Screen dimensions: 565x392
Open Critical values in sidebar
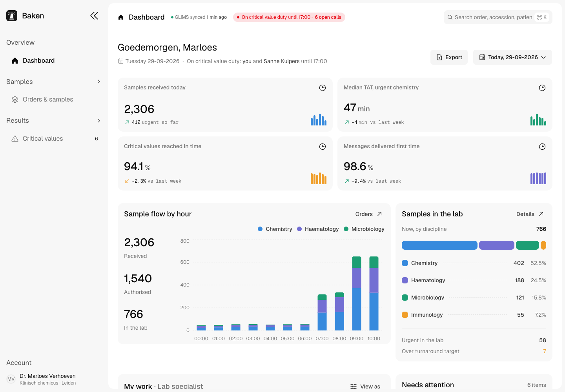[54, 139]
